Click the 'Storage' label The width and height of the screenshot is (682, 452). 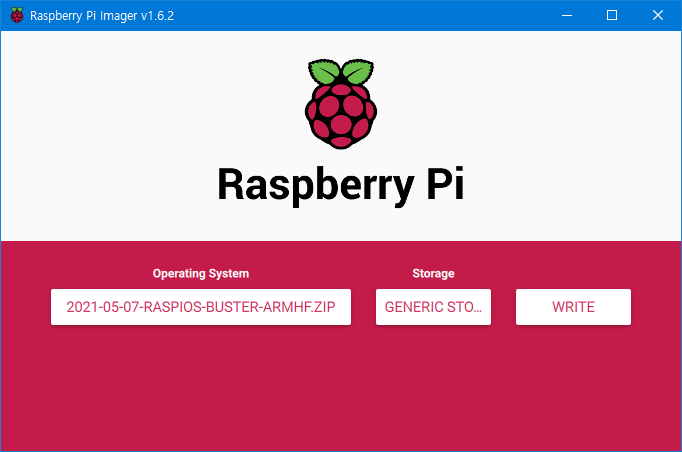point(433,274)
